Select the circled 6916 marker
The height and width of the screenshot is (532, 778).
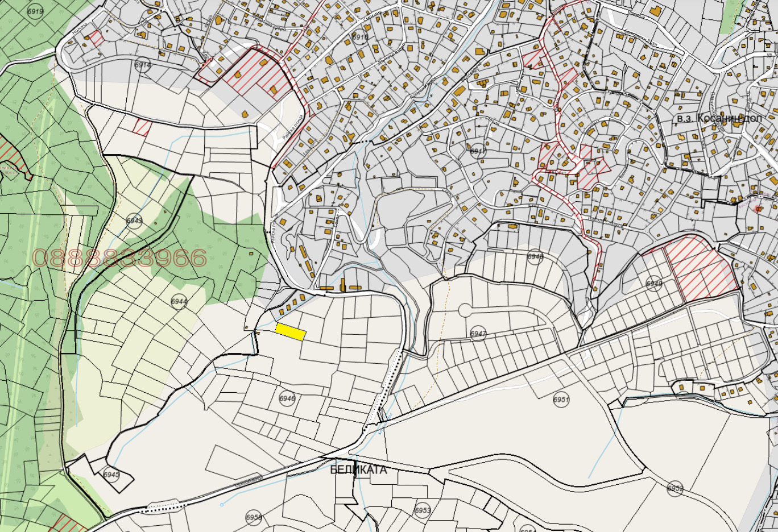[360, 37]
